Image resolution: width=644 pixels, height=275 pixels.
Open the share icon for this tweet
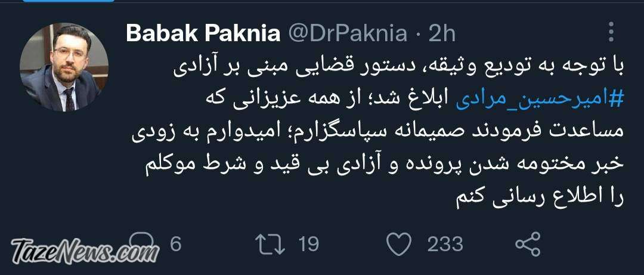(528, 244)
